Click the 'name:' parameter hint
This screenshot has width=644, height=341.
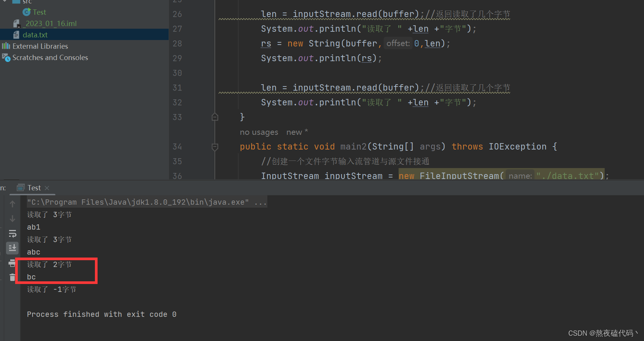click(x=520, y=176)
